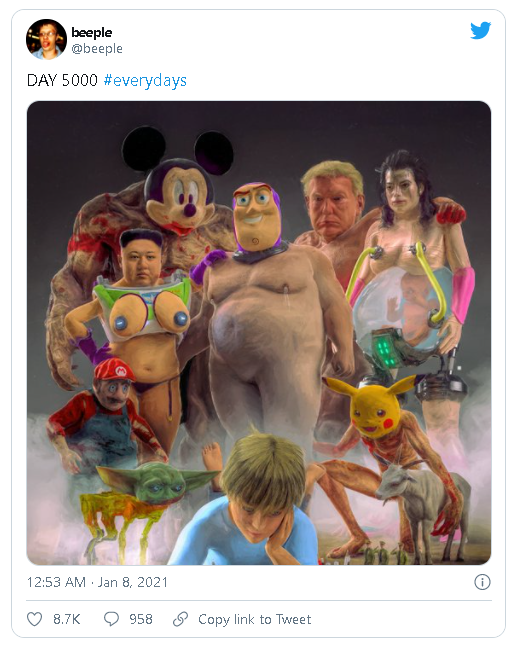Open replies via the speech bubble icon

click(x=111, y=619)
